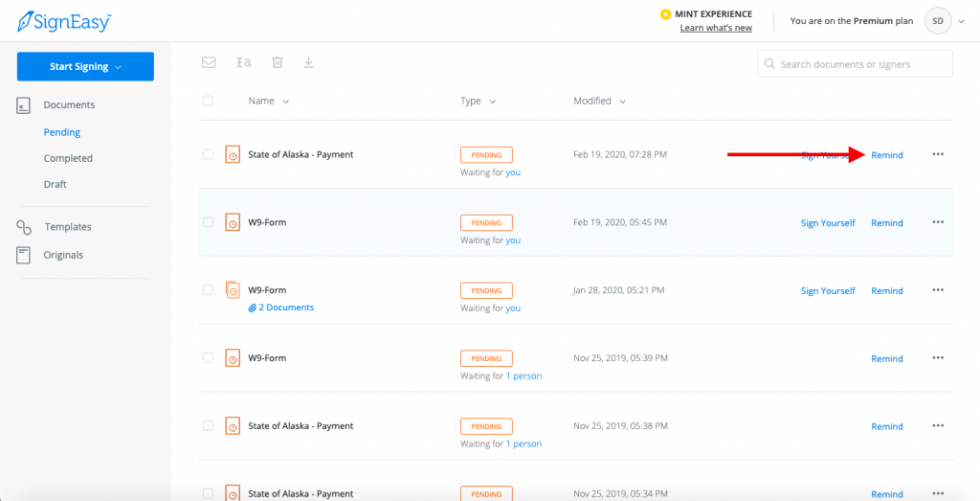Image resolution: width=980 pixels, height=501 pixels.
Task: Open three-dot menu for Jan 28 row
Action: pos(938,290)
